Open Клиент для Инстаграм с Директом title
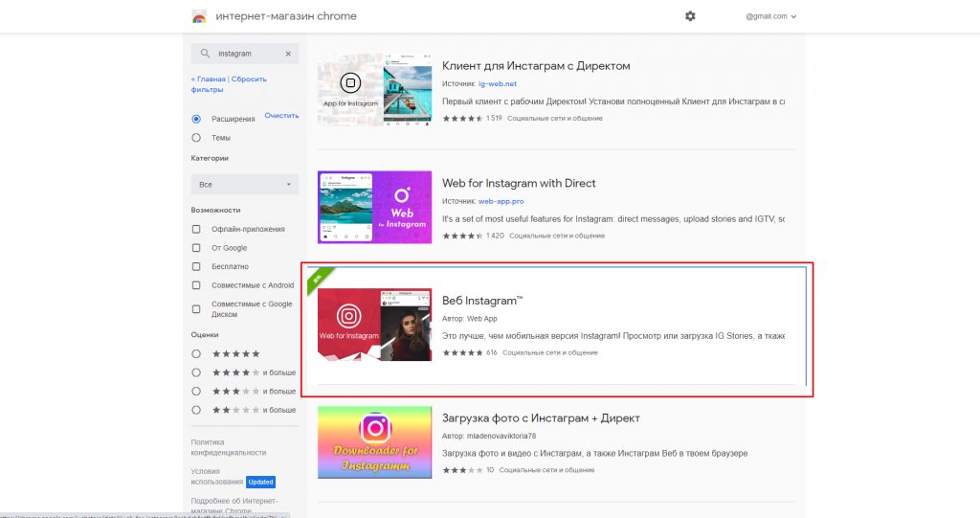The width and height of the screenshot is (980, 518). point(536,66)
